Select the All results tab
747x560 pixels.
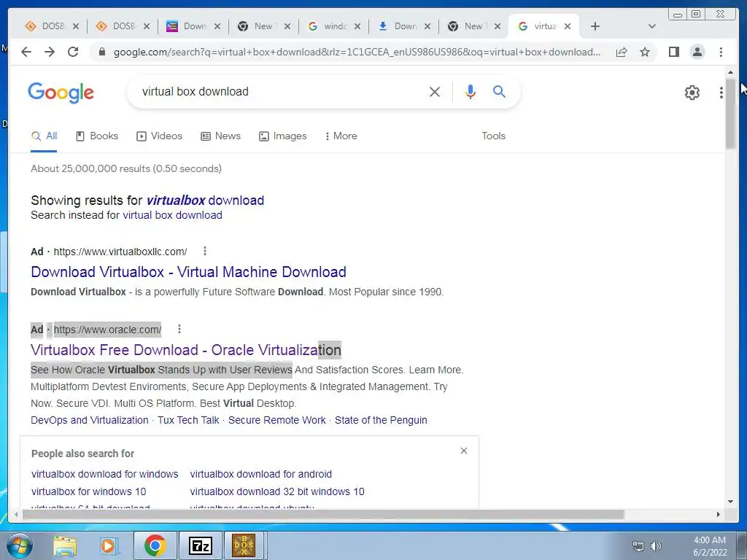point(44,136)
